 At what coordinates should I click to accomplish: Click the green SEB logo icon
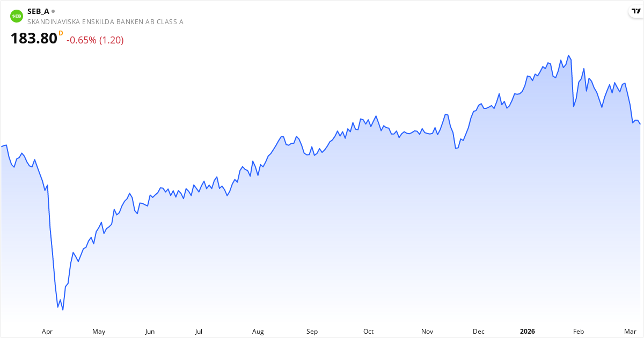pyautogui.click(x=17, y=16)
